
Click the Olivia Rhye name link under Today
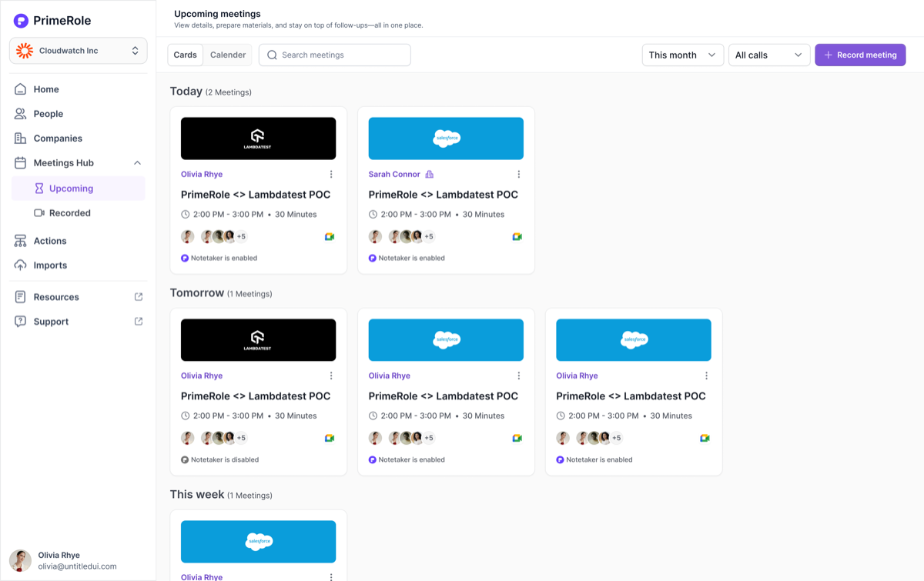[202, 175]
